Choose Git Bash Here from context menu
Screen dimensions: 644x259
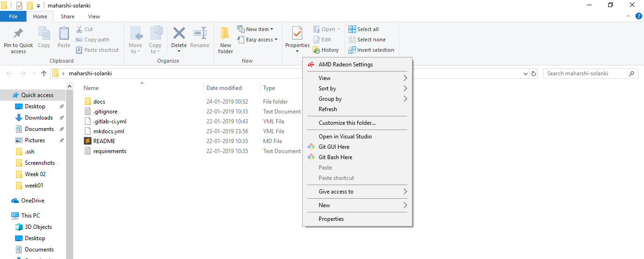pyautogui.click(x=335, y=157)
